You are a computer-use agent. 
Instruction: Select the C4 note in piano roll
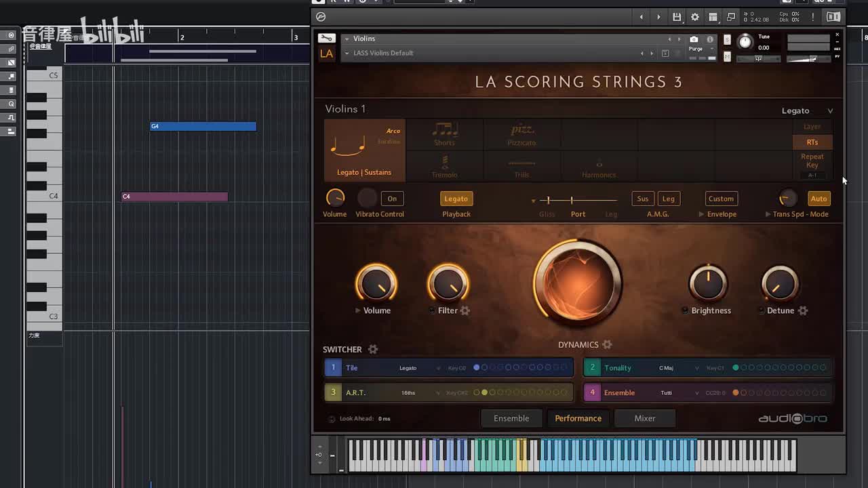(x=175, y=197)
